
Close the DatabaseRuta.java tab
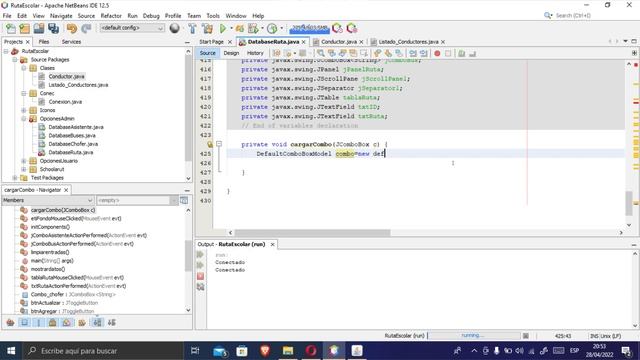click(304, 42)
